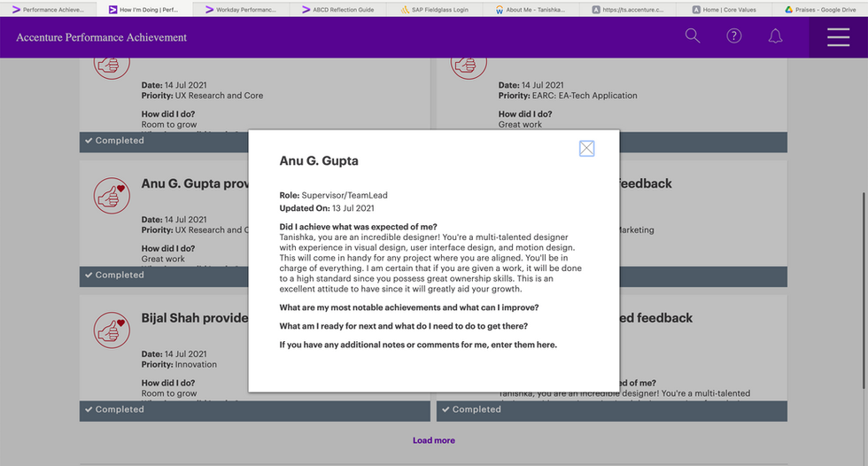Image resolution: width=868 pixels, height=466 pixels.
Task: Open the search icon in header
Action: [x=693, y=36]
